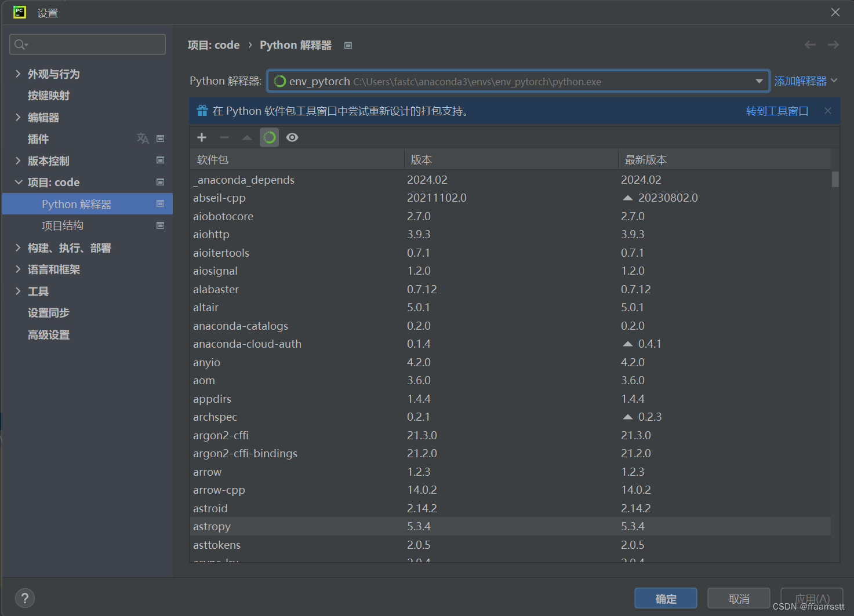Select the archspec package row
The width and height of the screenshot is (854, 616).
[510, 417]
